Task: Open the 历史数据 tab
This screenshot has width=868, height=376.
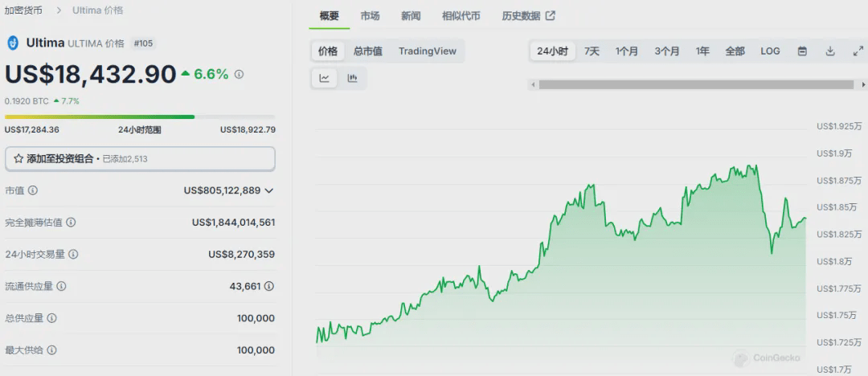Action: coord(528,15)
